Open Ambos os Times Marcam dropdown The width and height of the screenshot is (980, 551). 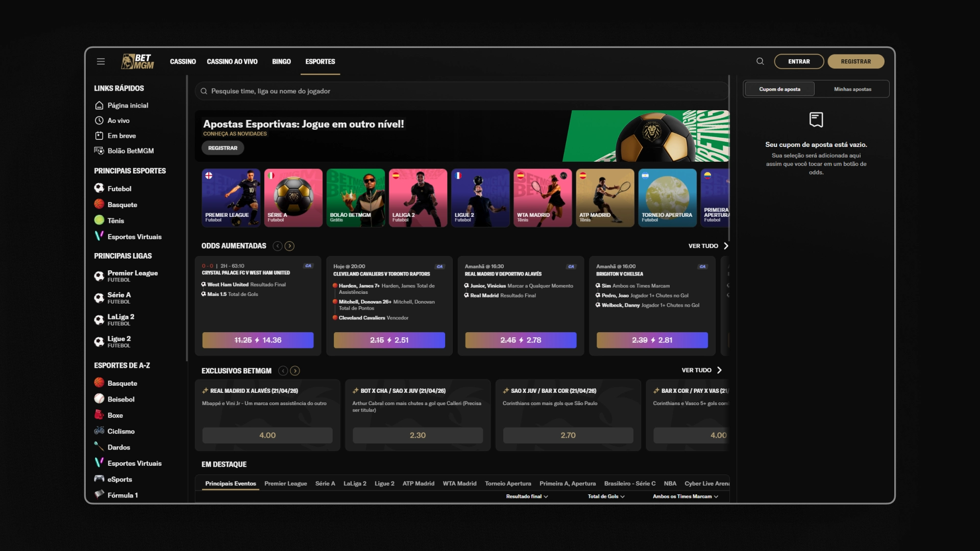[685, 496]
